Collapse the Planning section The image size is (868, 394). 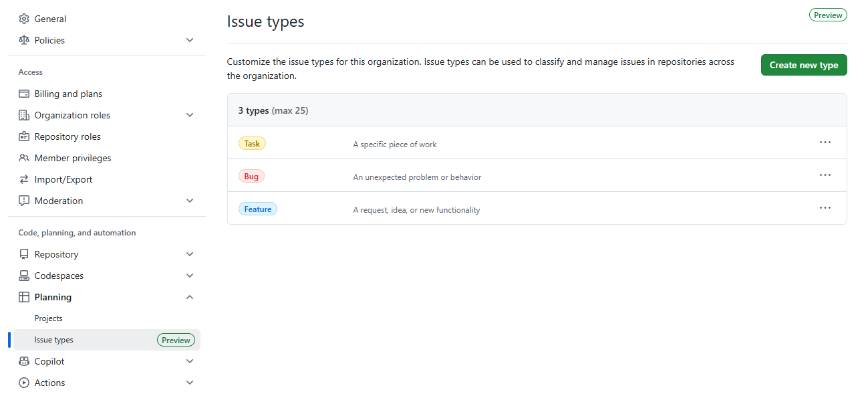pos(190,296)
